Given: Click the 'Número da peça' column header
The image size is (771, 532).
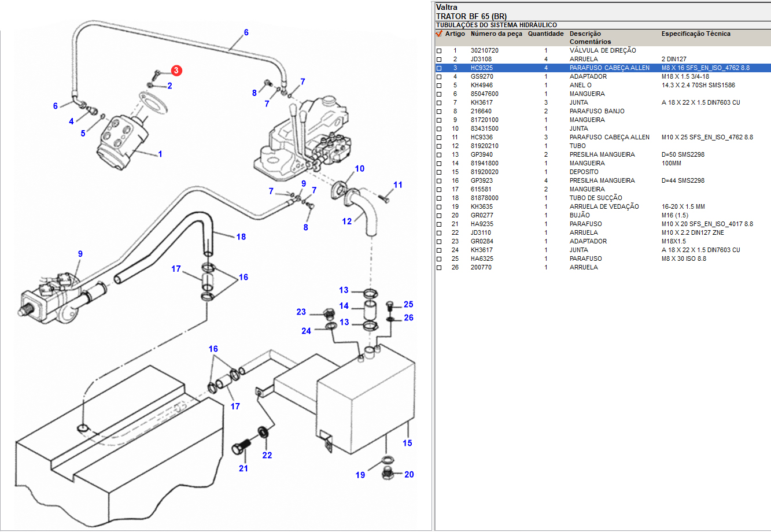Looking at the screenshot, I should (496, 34).
